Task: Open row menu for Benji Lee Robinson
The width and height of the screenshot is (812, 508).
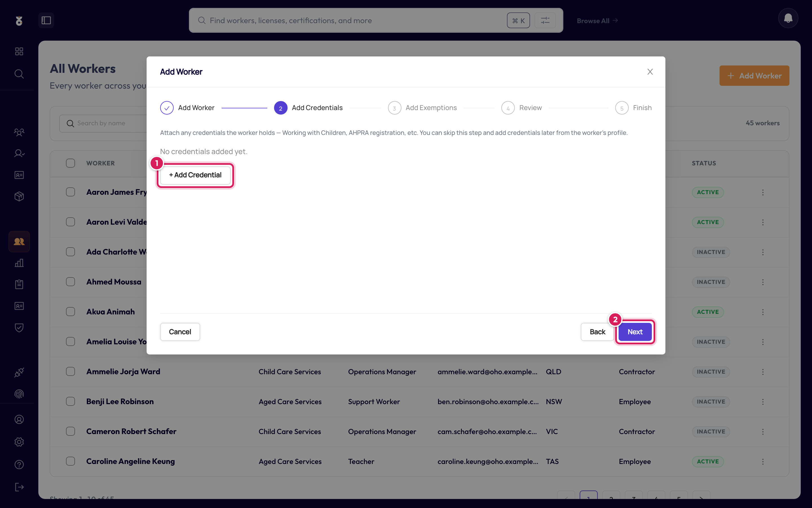Action: pyautogui.click(x=763, y=402)
